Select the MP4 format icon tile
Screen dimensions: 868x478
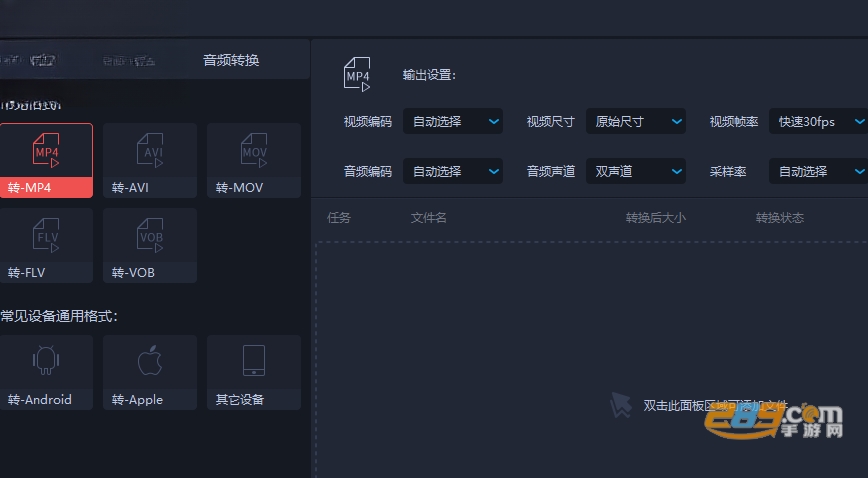pyautogui.click(x=46, y=151)
